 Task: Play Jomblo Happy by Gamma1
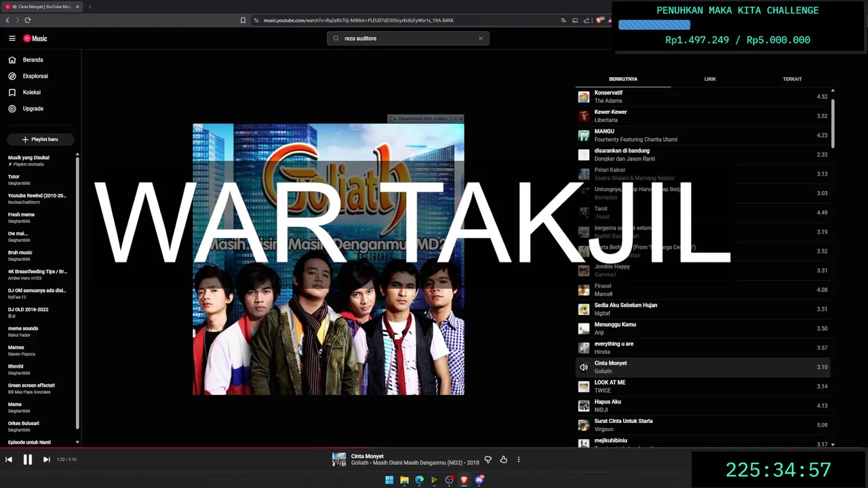point(703,270)
